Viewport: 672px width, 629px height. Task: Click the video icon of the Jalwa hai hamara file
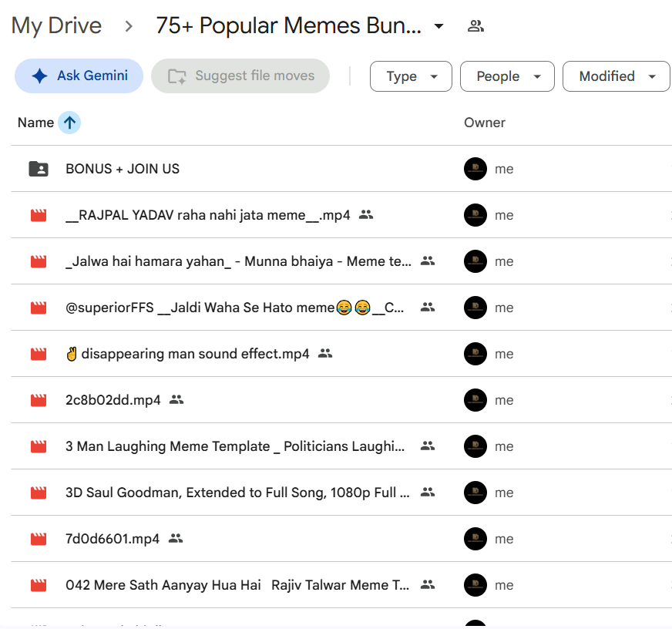(x=39, y=261)
